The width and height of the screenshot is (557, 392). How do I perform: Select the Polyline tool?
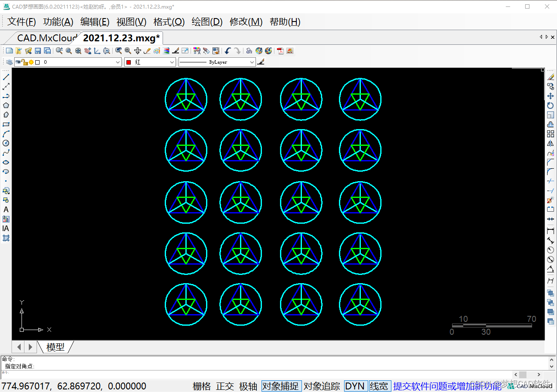6,96
